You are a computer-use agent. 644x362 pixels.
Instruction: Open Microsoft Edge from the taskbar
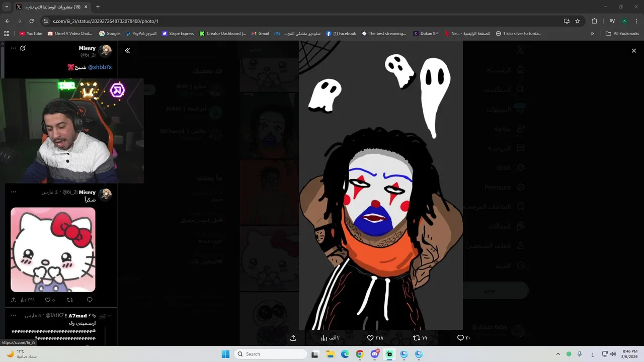[x=345, y=354]
